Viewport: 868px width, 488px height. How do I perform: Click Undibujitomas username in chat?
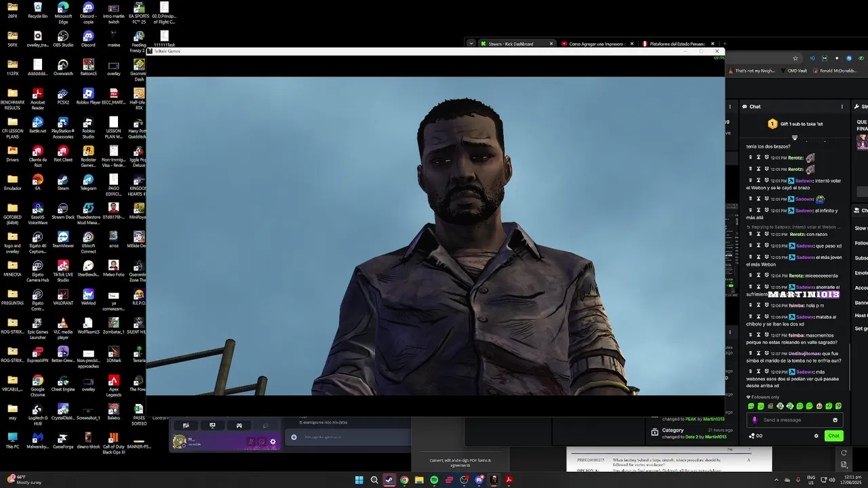pyautogui.click(x=804, y=354)
